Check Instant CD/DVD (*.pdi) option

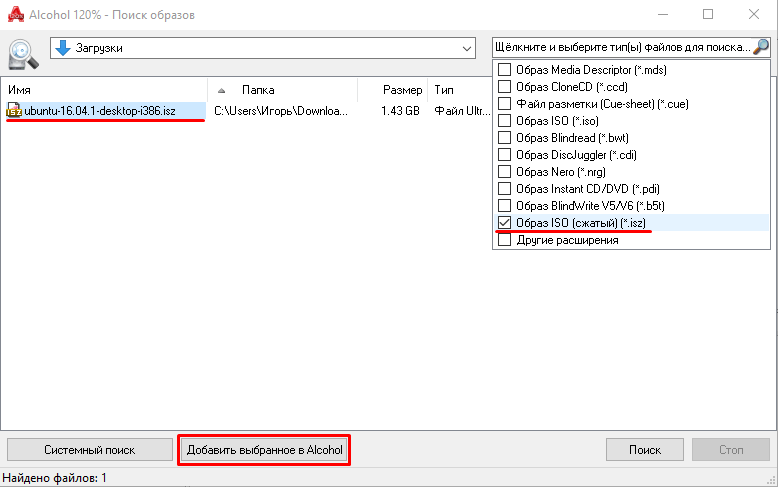pos(504,188)
